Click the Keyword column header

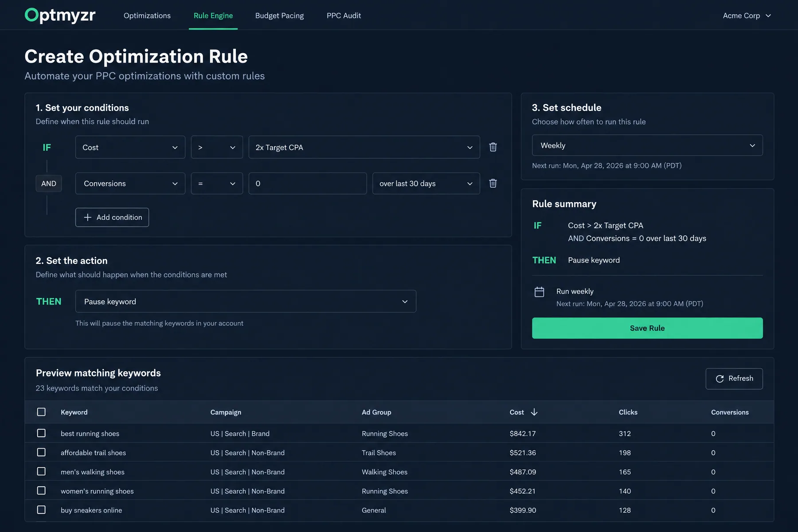74,412
